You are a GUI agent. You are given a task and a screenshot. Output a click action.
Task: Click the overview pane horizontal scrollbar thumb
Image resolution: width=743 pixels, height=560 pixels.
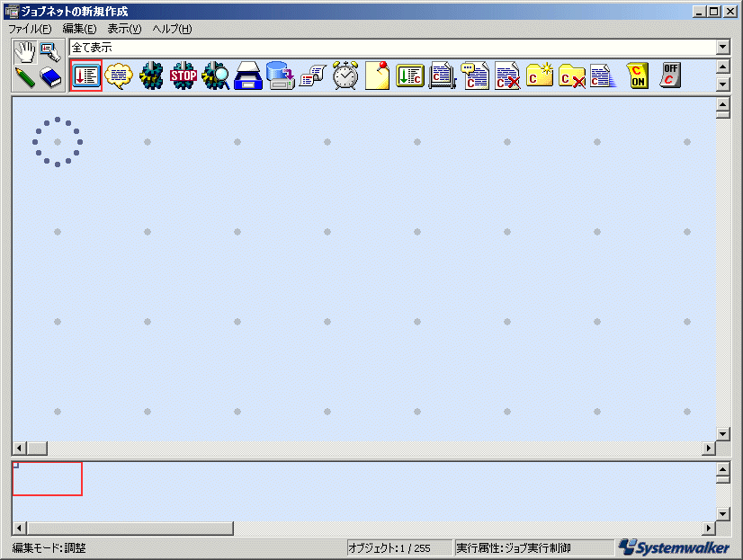click(x=130, y=528)
